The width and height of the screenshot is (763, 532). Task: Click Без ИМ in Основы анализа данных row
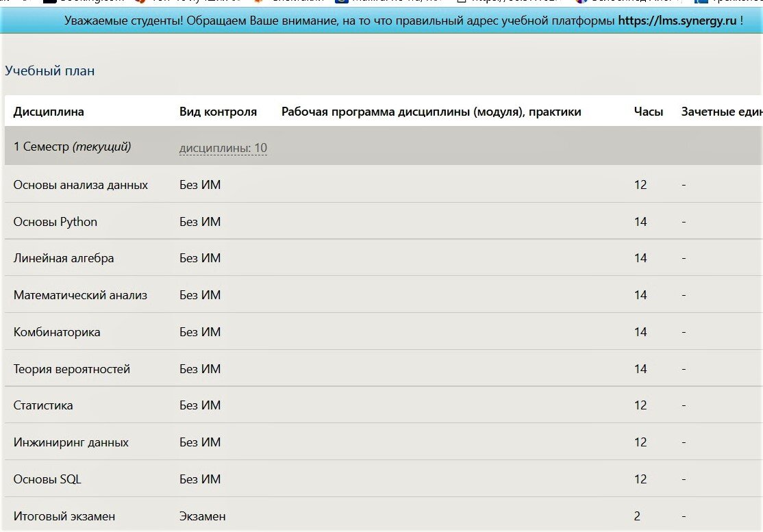(x=199, y=185)
